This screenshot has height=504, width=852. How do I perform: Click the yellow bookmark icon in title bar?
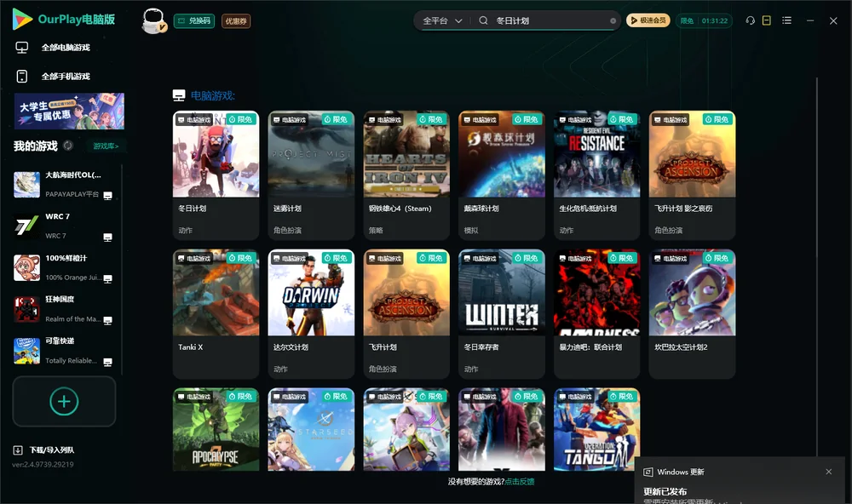766,20
